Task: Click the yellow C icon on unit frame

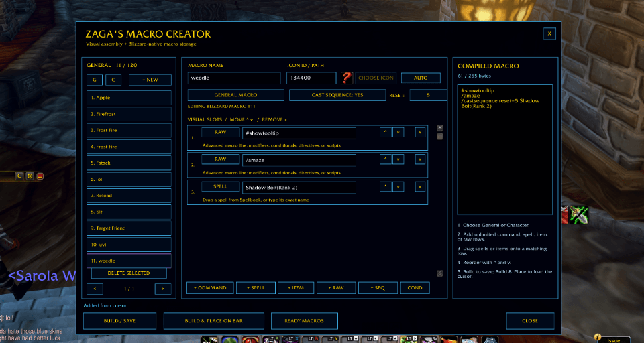Action: click(x=19, y=176)
